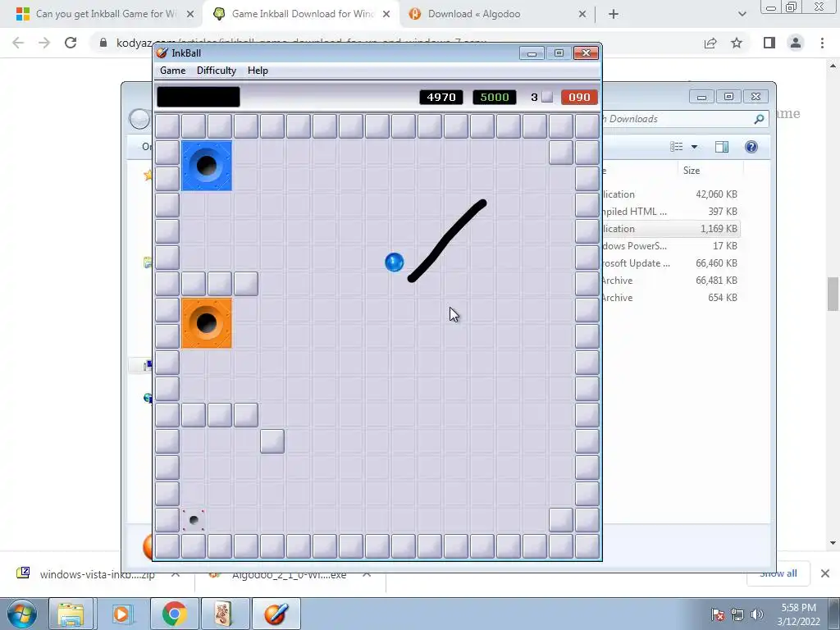The image size is (840, 630).
Task: Open Explorer view options dropdown arrow
Action: coord(694,147)
